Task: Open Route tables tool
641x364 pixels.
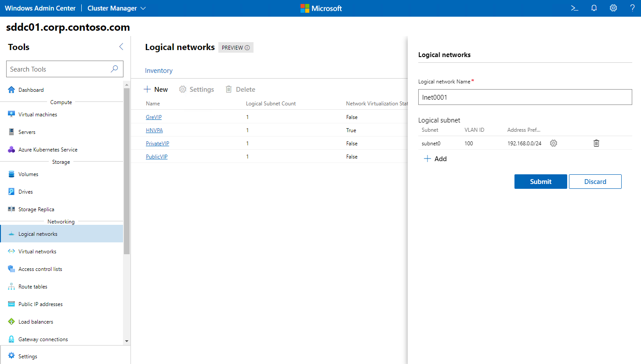Action: coord(62,286)
